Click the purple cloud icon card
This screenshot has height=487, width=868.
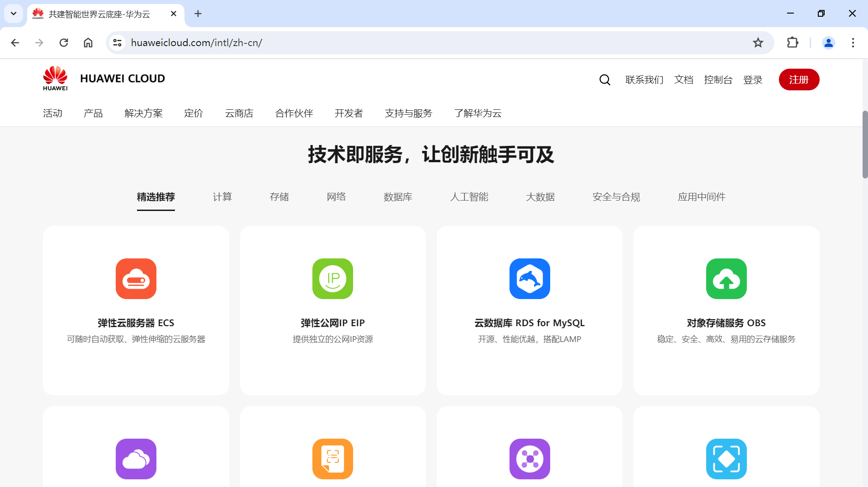pyautogui.click(x=136, y=459)
